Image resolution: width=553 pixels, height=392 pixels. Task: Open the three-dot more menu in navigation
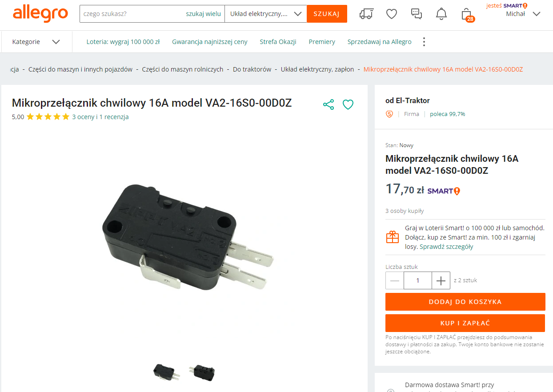tap(424, 42)
